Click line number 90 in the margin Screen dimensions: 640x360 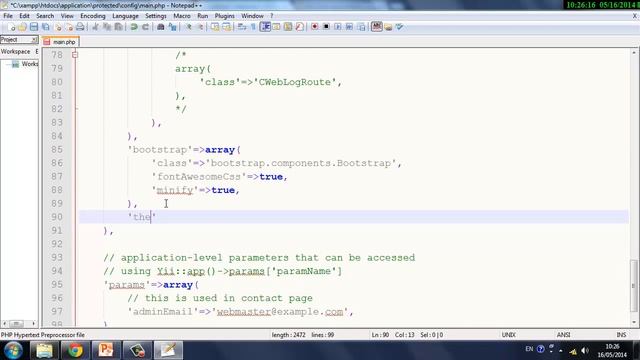(57, 217)
